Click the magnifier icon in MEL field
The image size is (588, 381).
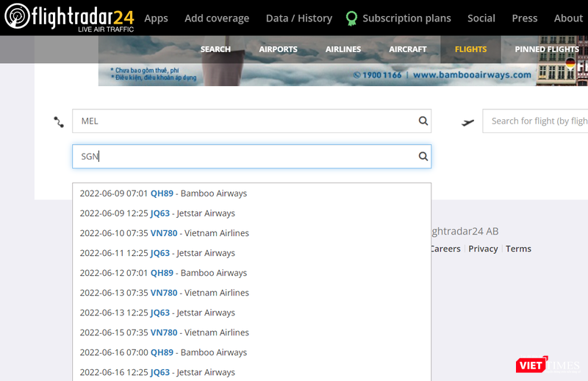[x=423, y=121]
